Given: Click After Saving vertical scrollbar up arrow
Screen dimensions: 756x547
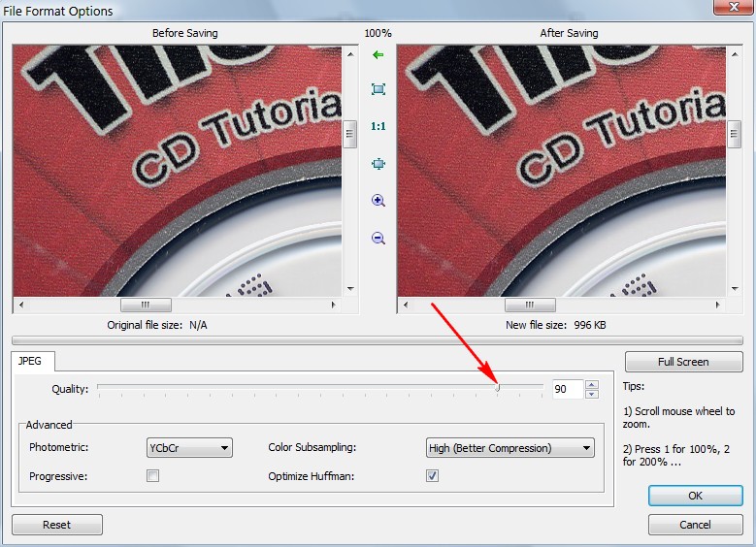Looking at the screenshot, I should 735,54.
